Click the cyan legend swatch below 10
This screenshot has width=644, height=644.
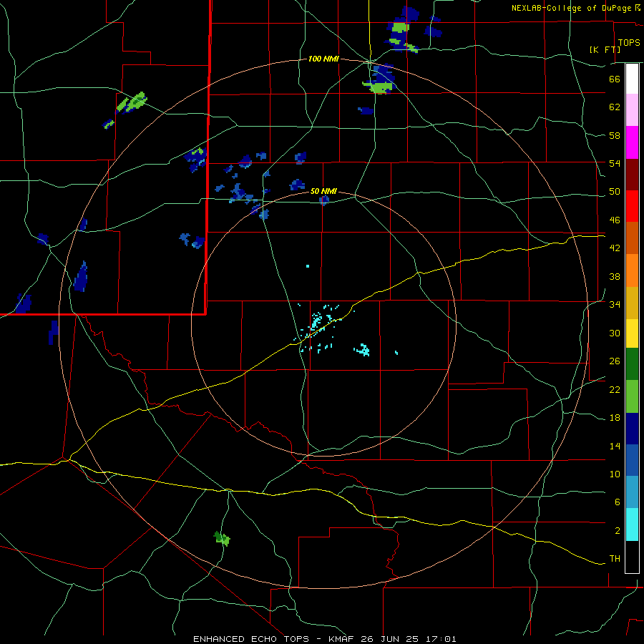pos(632,525)
